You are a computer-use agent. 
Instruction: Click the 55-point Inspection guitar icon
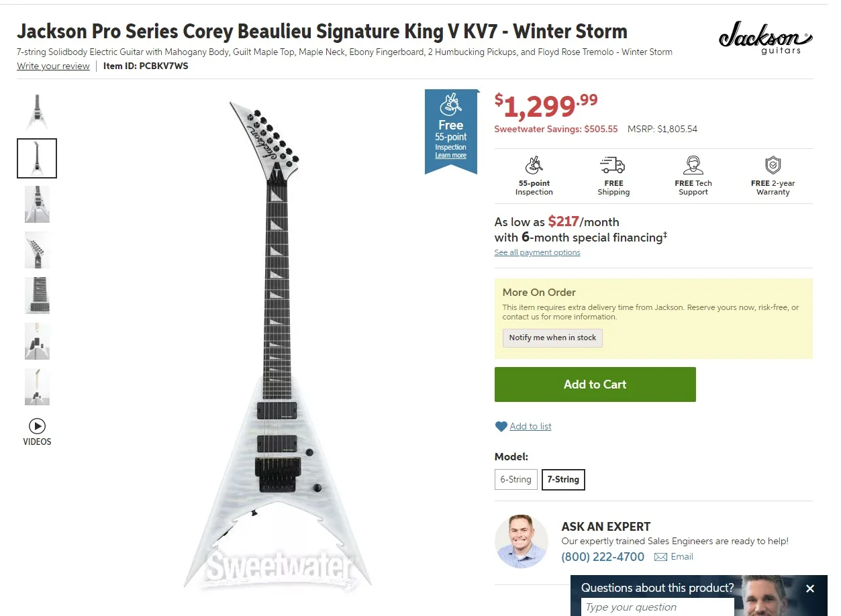coord(534,165)
